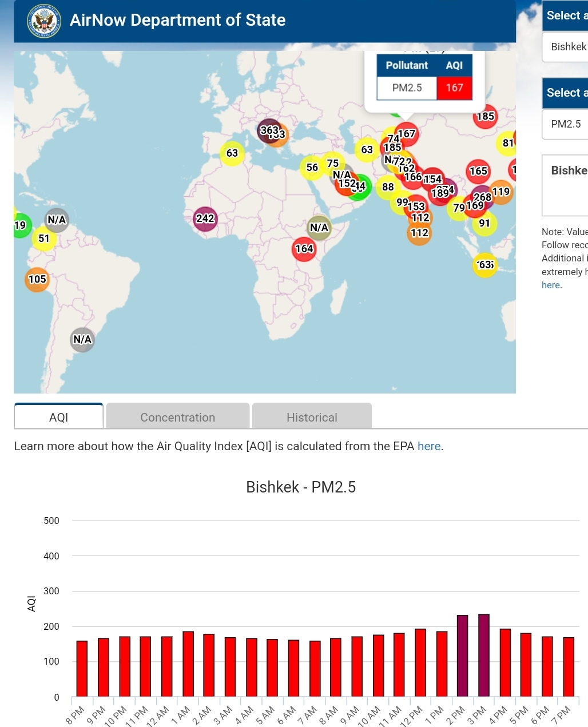
Task: Click the dark maroon 363 marker in Europe
Action: click(268, 130)
